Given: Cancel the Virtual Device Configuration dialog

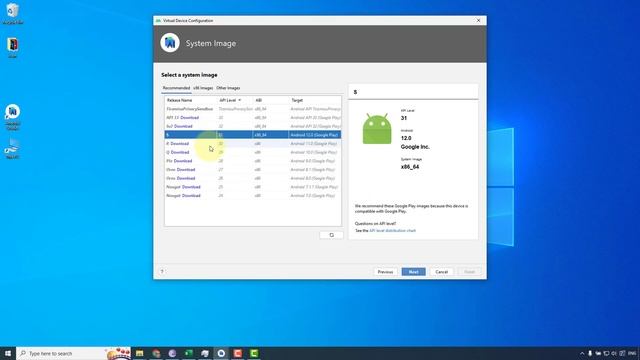Looking at the screenshot, I should [441, 272].
